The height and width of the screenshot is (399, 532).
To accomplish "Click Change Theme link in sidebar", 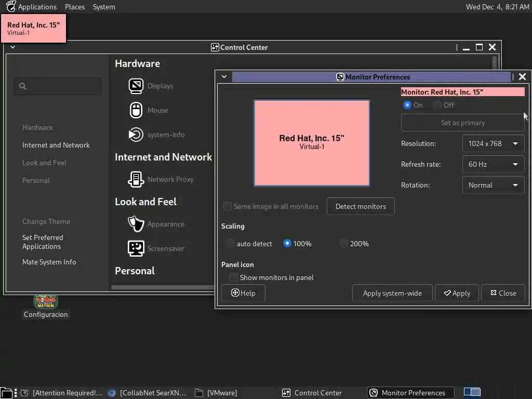I will (46, 221).
